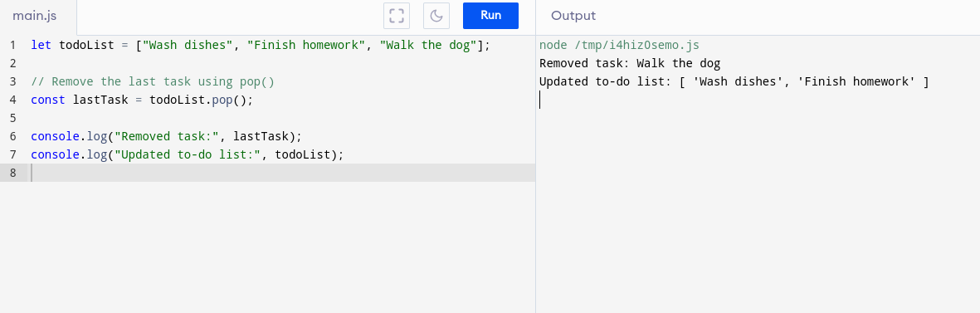
Task: Click output line 'Removed task: Walk the dog'
Action: [x=630, y=64]
